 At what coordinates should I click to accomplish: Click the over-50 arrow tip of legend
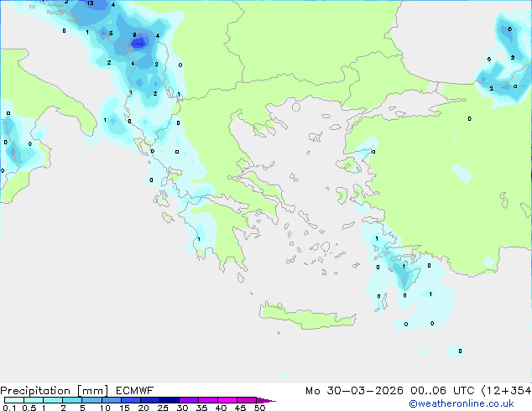266,400
